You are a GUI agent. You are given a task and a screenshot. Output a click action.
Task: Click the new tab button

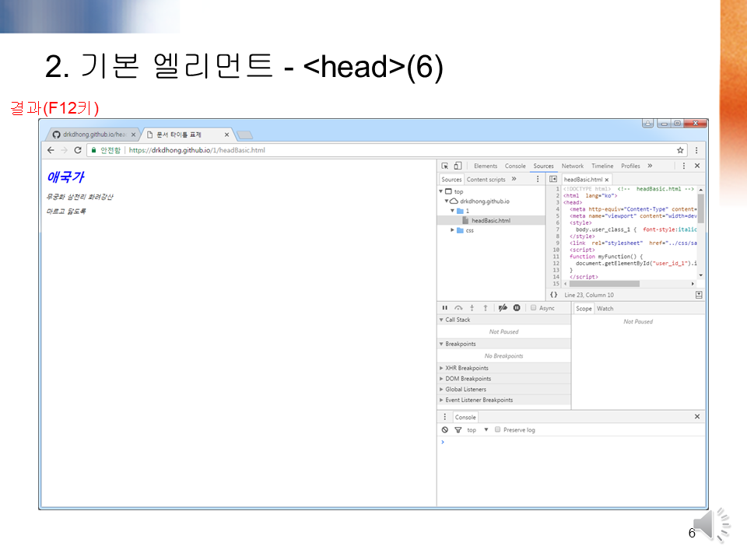coord(245,135)
